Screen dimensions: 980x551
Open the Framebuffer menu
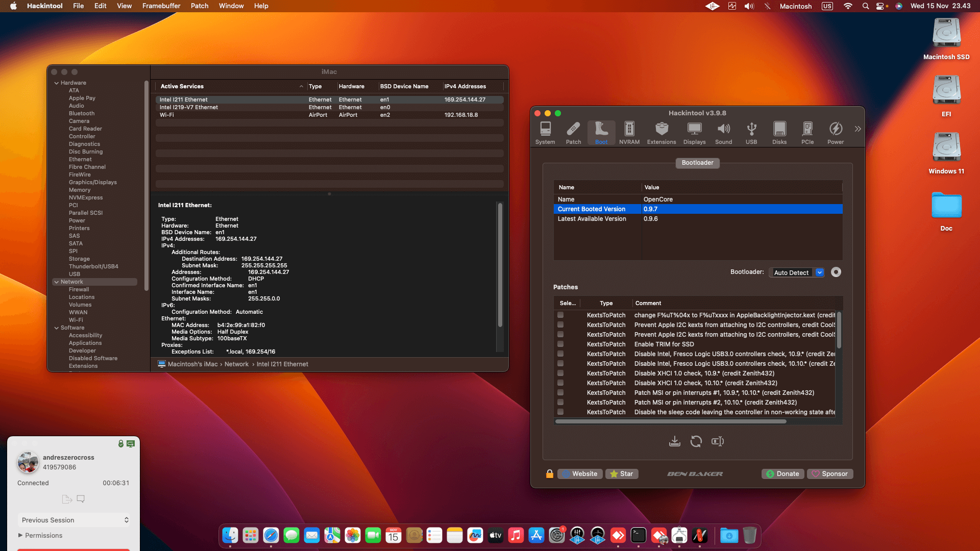[161, 6]
